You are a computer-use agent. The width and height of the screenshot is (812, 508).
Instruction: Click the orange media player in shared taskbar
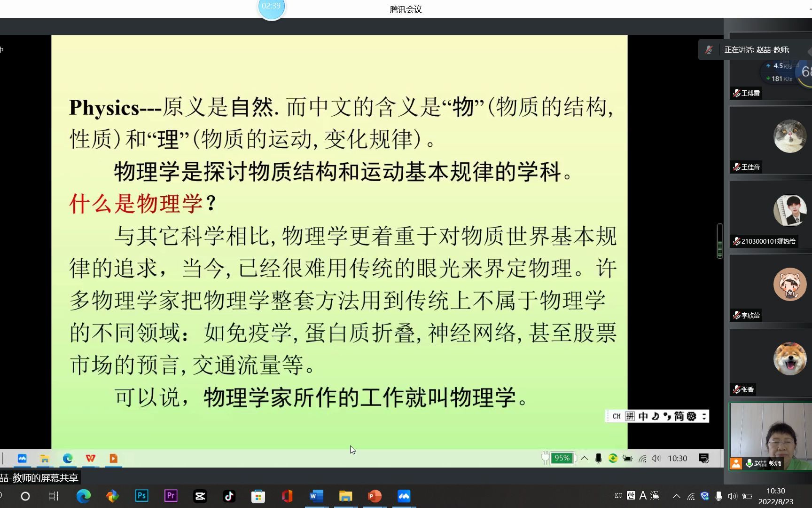point(113,458)
